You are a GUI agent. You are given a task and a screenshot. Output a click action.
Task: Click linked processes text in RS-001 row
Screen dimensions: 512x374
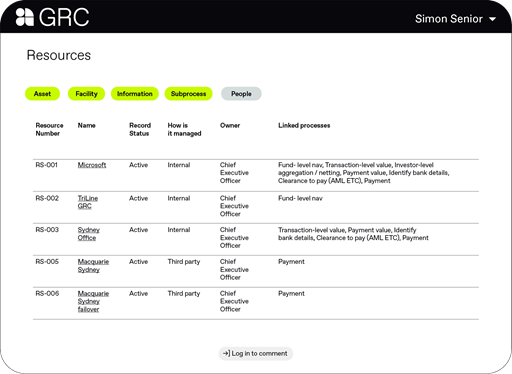[364, 173]
